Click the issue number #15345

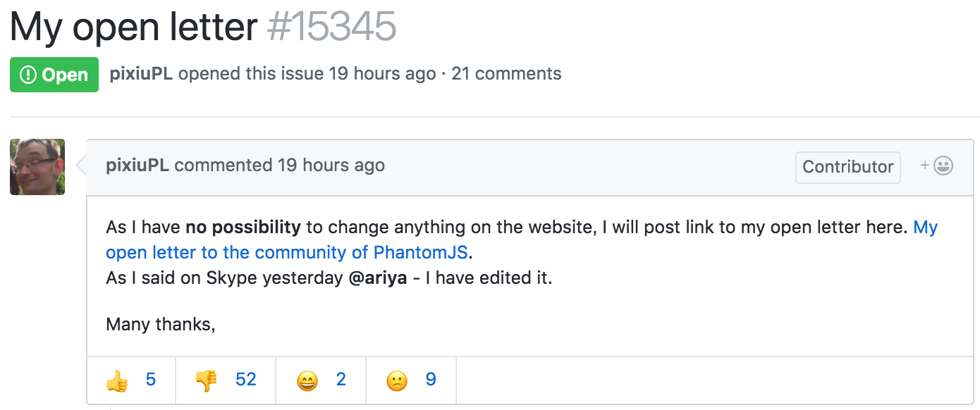[x=332, y=27]
